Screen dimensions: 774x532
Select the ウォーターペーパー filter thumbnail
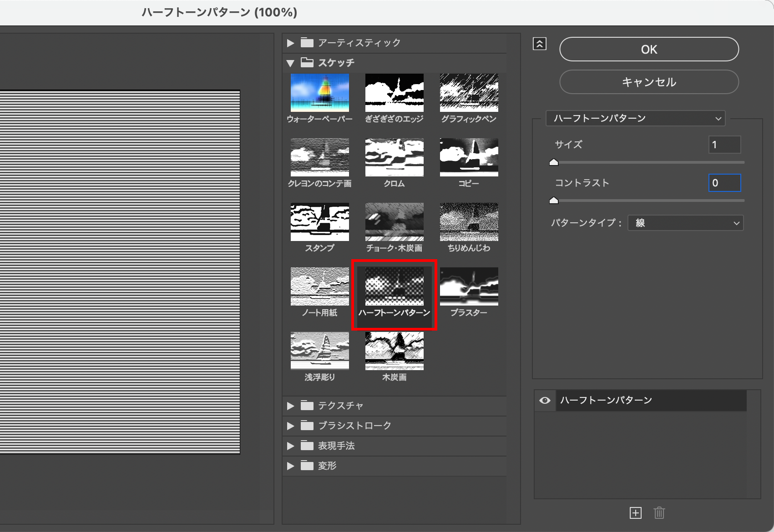point(320,93)
